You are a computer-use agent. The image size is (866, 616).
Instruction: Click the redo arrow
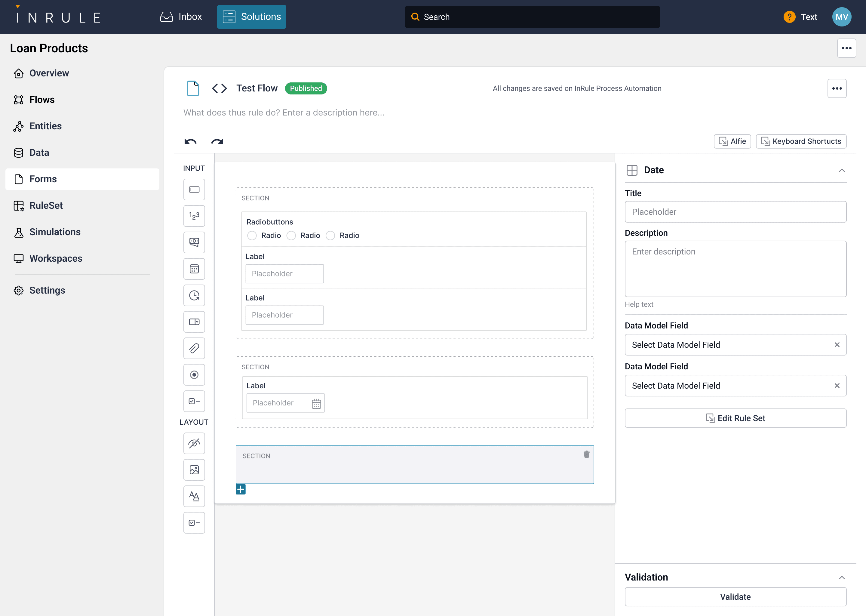coord(217,141)
